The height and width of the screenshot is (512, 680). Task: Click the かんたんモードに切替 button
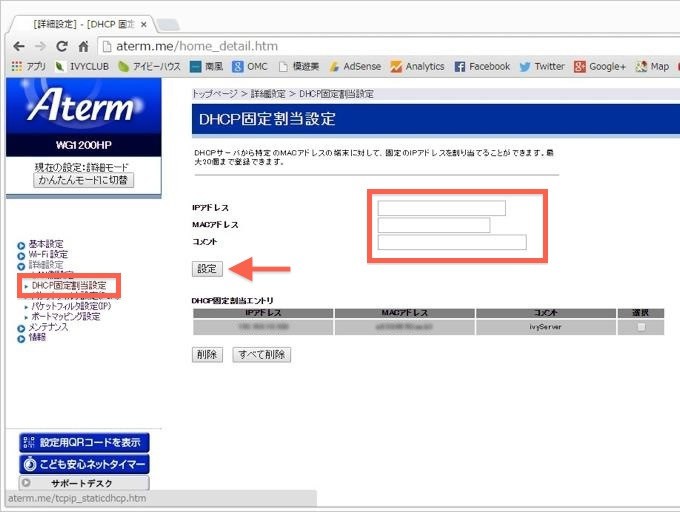click(x=83, y=180)
